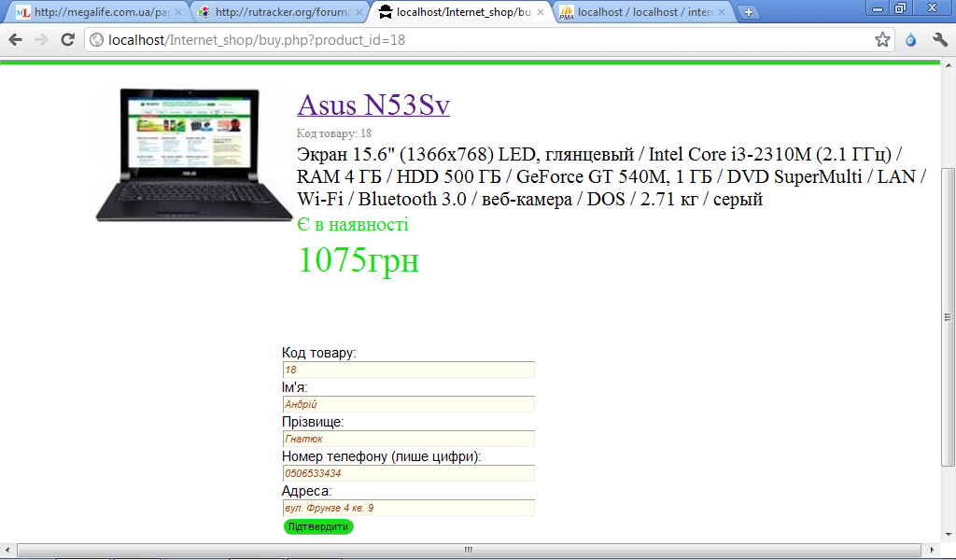Click the blue droplet extension icon
Viewport: 956px width, 560px height.
pos(911,39)
